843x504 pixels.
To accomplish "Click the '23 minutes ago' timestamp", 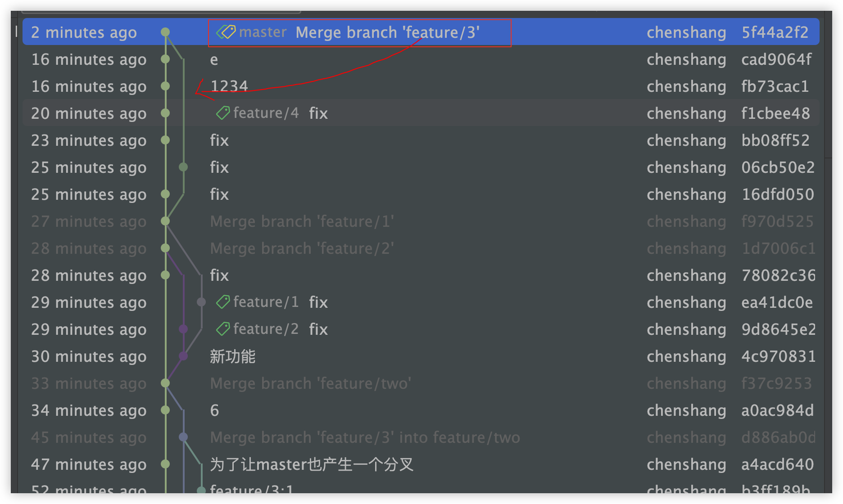I will coord(89,140).
